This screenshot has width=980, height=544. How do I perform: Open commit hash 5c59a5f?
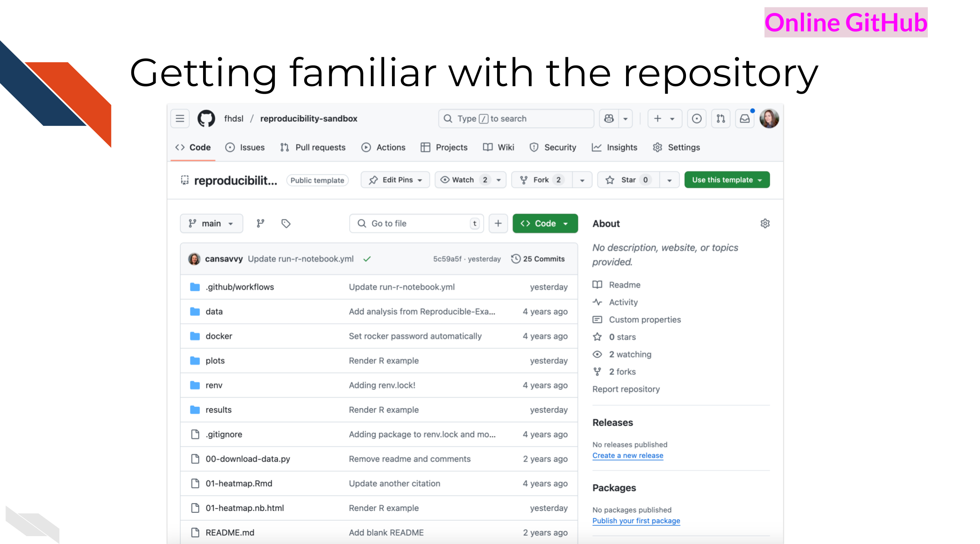[x=447, y=259]
